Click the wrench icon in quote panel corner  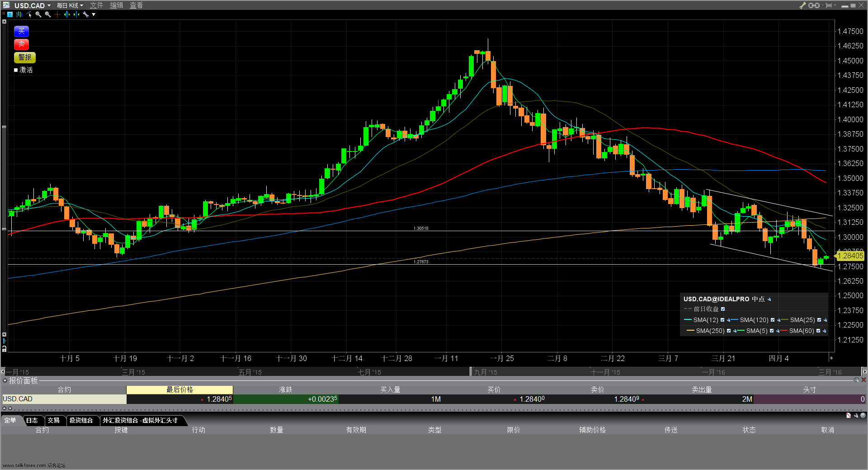856,380
